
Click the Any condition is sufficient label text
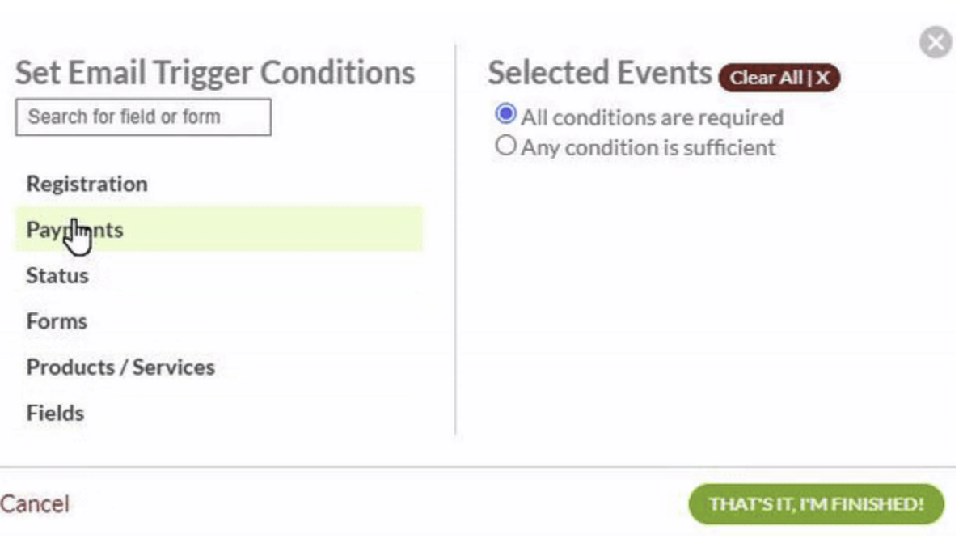(x=648, y=147)
